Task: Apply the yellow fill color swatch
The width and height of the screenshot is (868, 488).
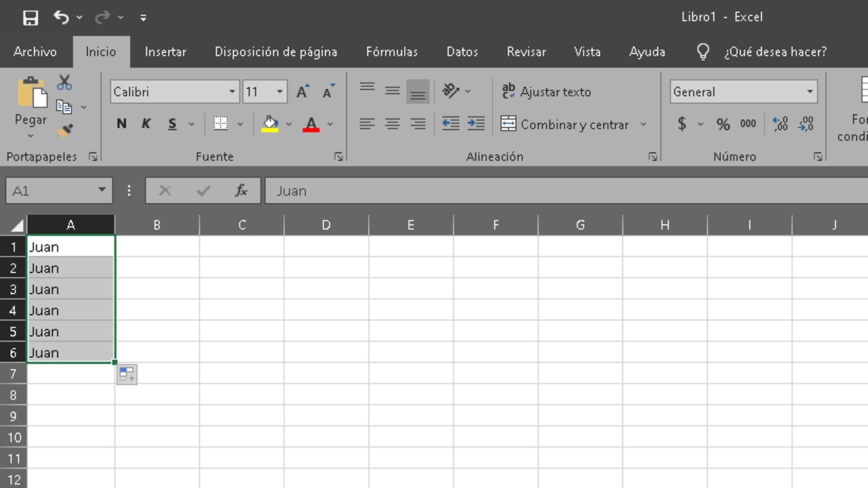Action: click(270, 124)
